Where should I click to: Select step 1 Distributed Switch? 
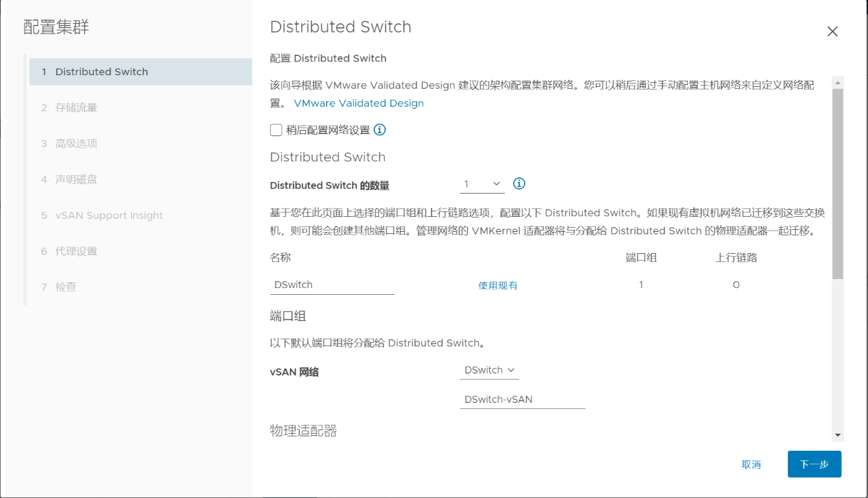[141, 72]
